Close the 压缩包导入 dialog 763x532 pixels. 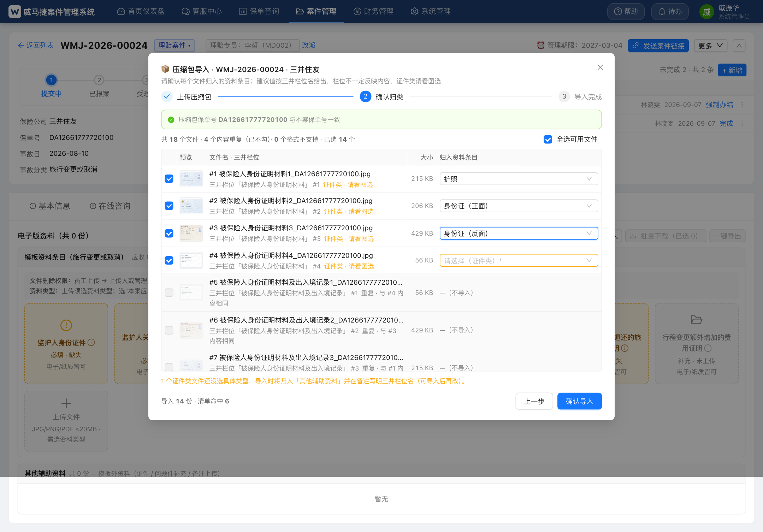(x=600, y=67)
